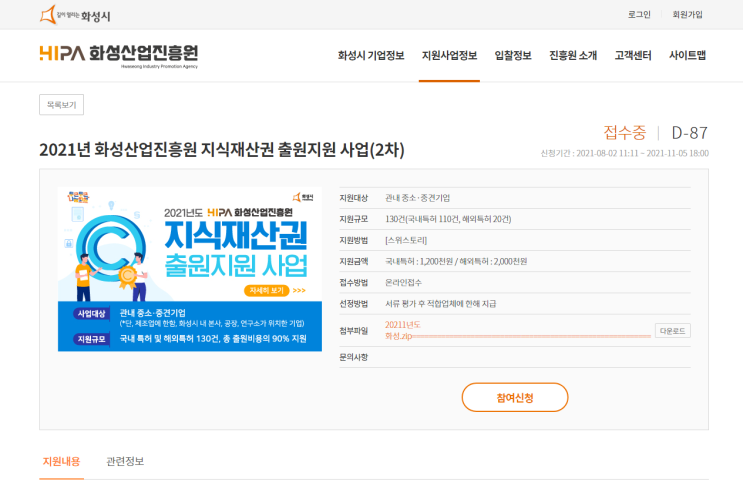Open the 회원가입 link
This screenshot has width=743, height=496.
coord(687,15)
